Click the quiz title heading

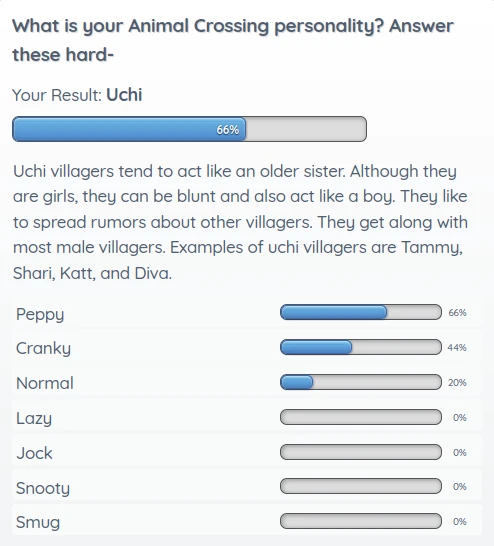coord(233,40)
